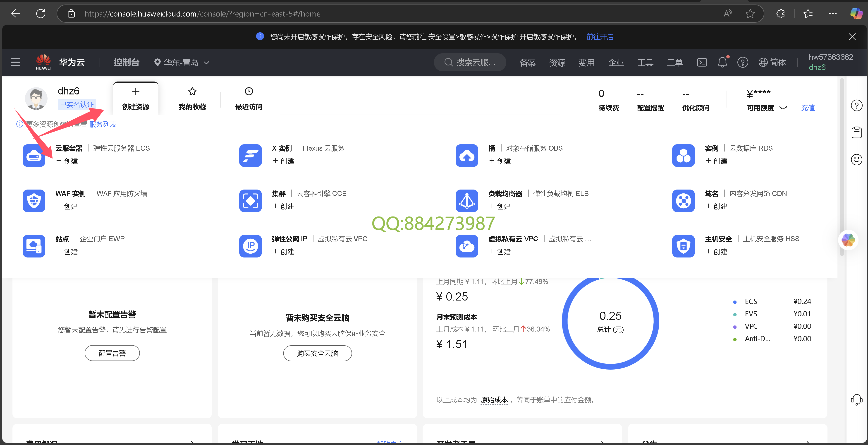
Task: Open the 备案 menu
Action: click(528, 62)
